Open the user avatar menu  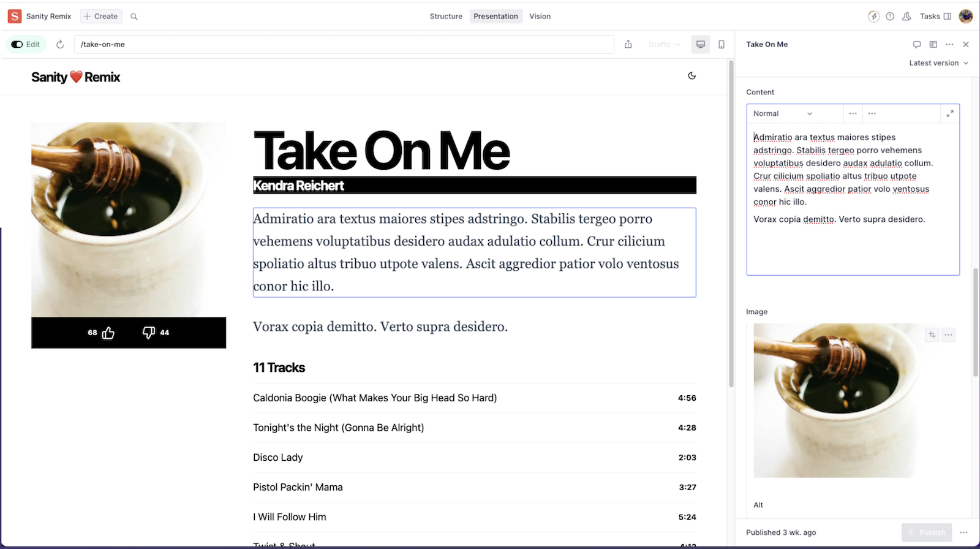click(x=966, y=17)
